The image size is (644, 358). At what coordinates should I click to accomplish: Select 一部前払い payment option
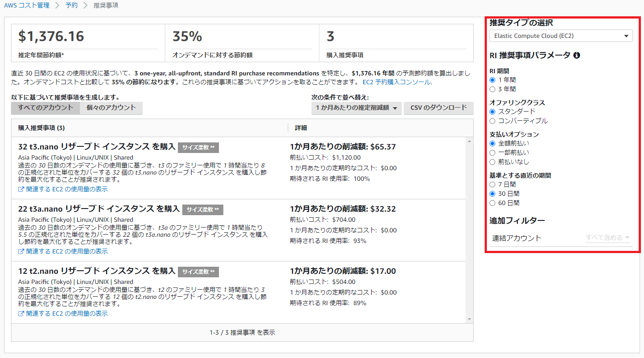point(493,153)
